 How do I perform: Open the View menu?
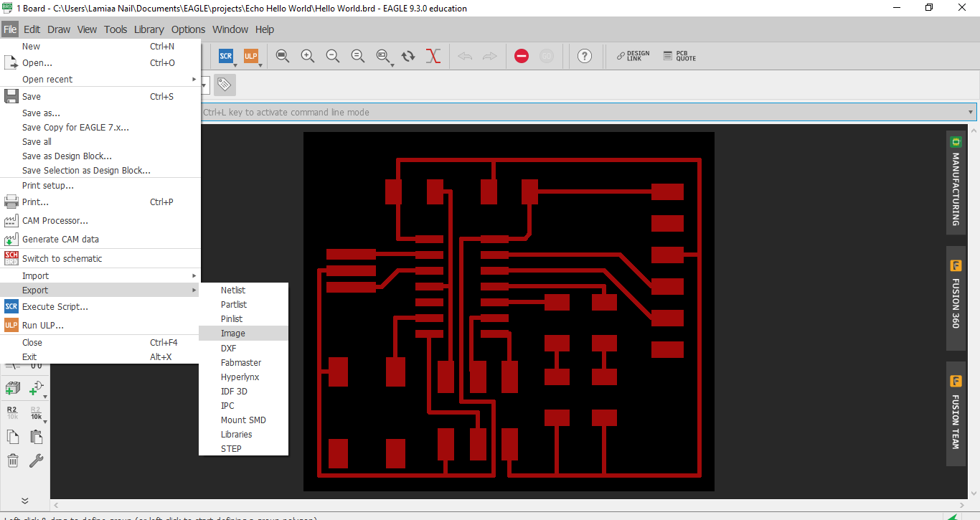87,29
